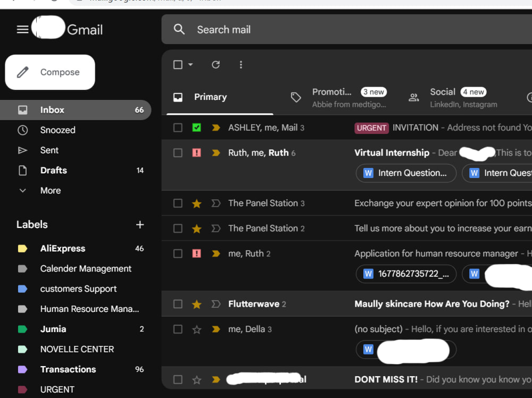The image size is (532, 398).
Task: Mark Panel Station 2 email as important
Action: pos(216,228)
